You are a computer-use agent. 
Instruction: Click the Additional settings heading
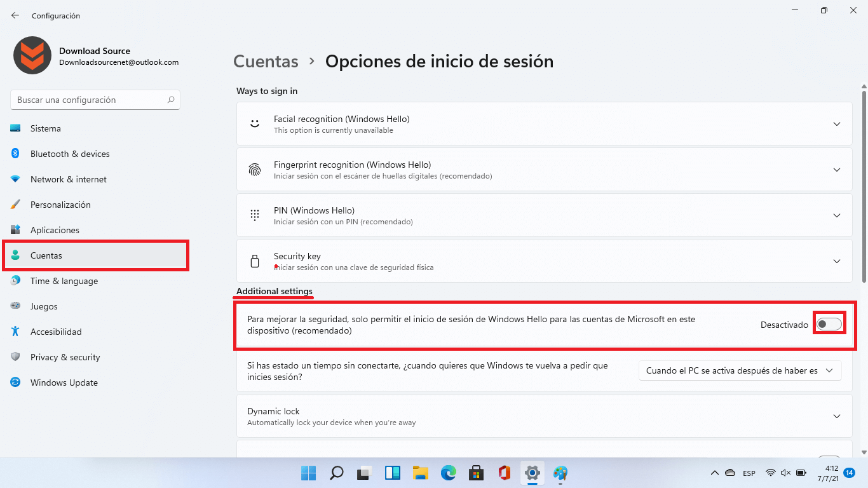click(275, 291)
